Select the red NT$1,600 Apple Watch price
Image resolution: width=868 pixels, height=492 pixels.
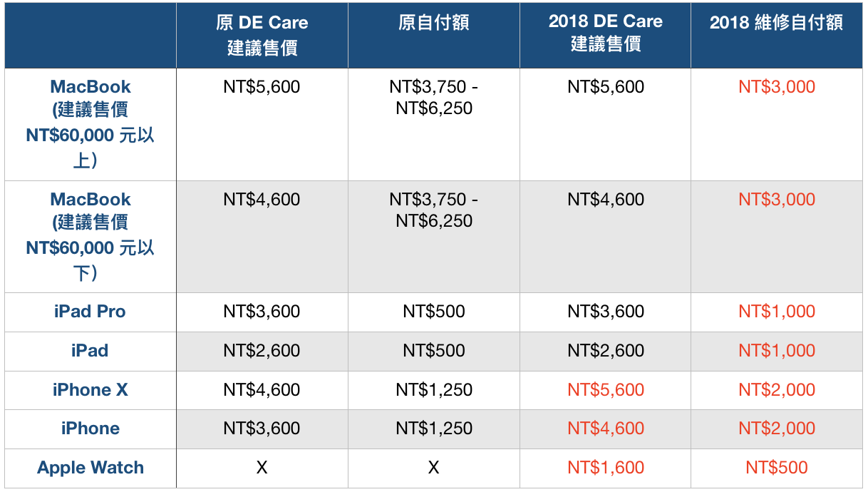606,468
